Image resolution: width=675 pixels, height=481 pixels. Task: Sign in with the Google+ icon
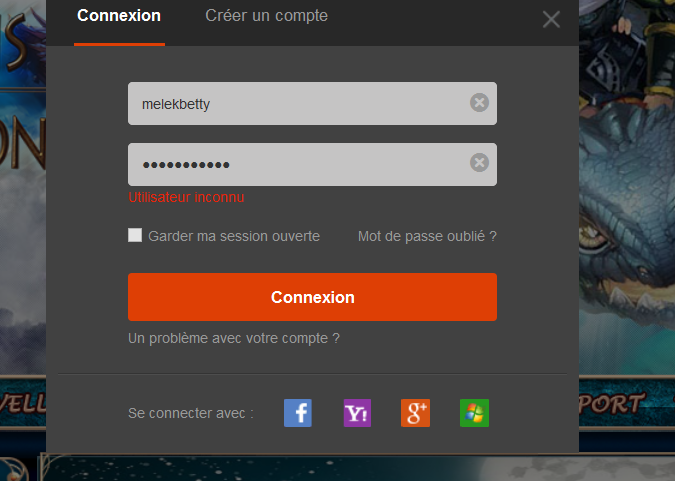point(415,413)
